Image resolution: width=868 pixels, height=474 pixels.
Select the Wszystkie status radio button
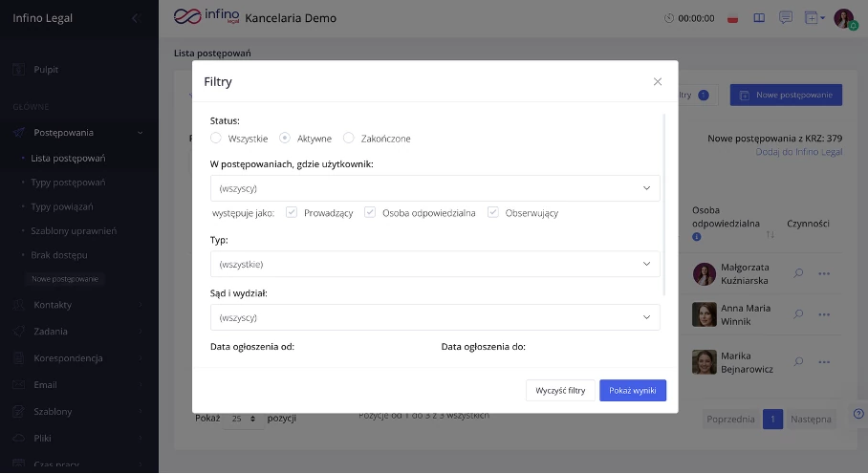tap(216, 139)
